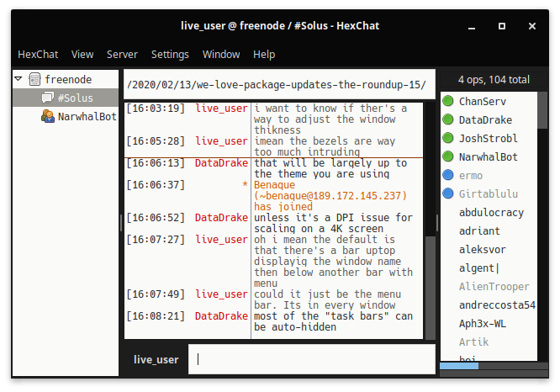Click the green op icon beside NarwhalBot

coord(448,156)
